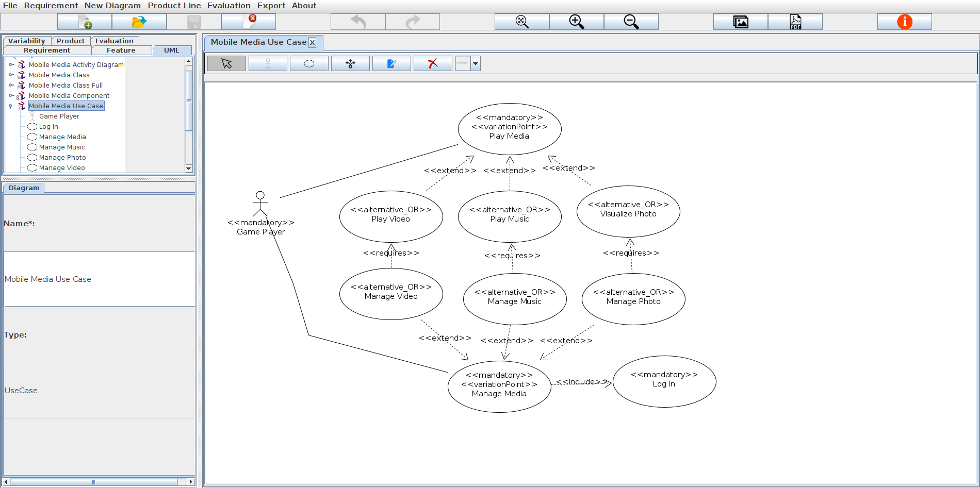Image resolution: width=980 pixels, height=488 pixels.
Task: Select the Actor tool in the diagram toolbar
Action: (x=268, y=63)
